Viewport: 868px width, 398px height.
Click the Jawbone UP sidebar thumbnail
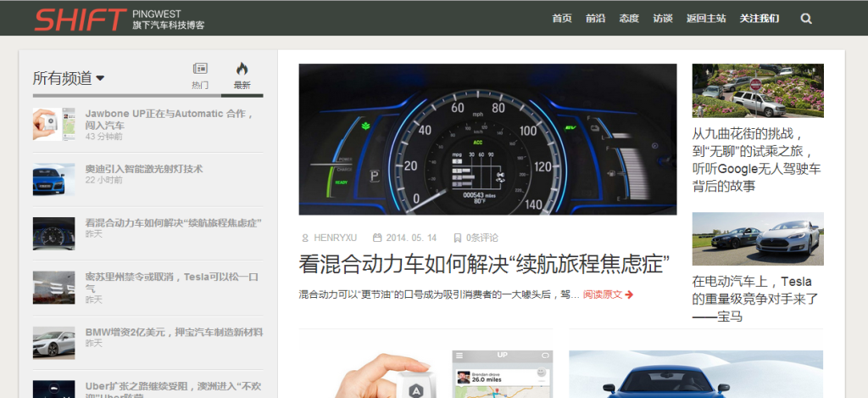point(53,124)
